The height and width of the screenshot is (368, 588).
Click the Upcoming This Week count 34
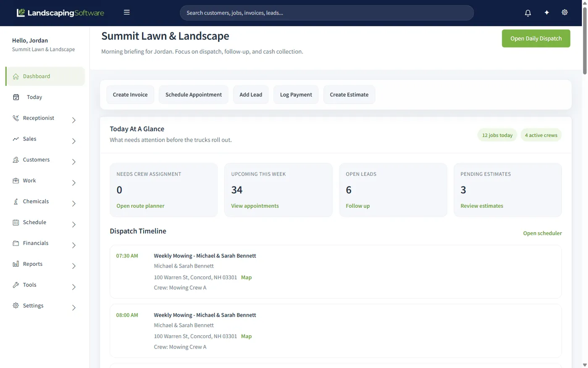click(237, 190)
